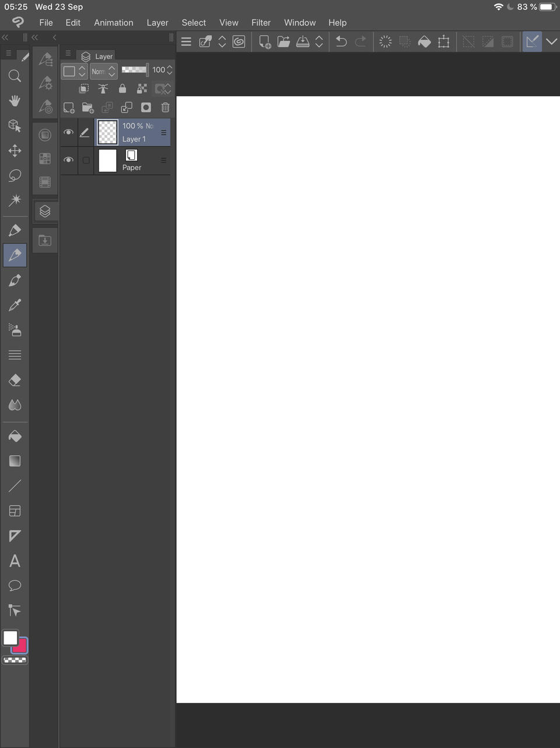Open the palette color dropdown in Layer panel
The width and height of the screenshot is (560, 748).
tap(75, 71)
